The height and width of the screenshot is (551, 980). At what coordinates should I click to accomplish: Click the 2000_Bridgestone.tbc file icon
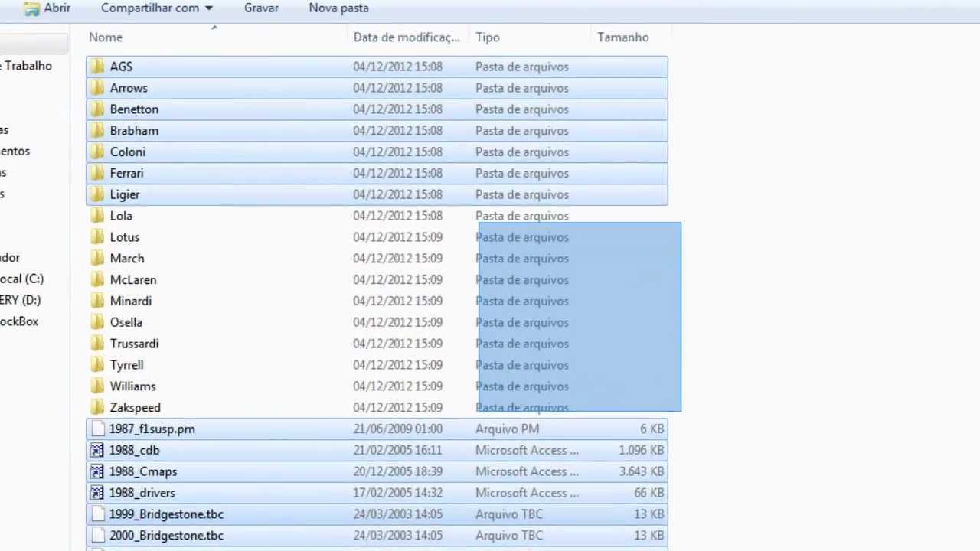[x=96, y=536]
